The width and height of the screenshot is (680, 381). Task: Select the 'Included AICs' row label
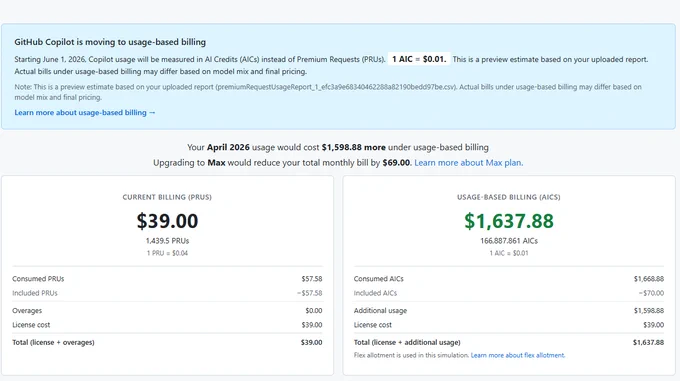(375, 293)
